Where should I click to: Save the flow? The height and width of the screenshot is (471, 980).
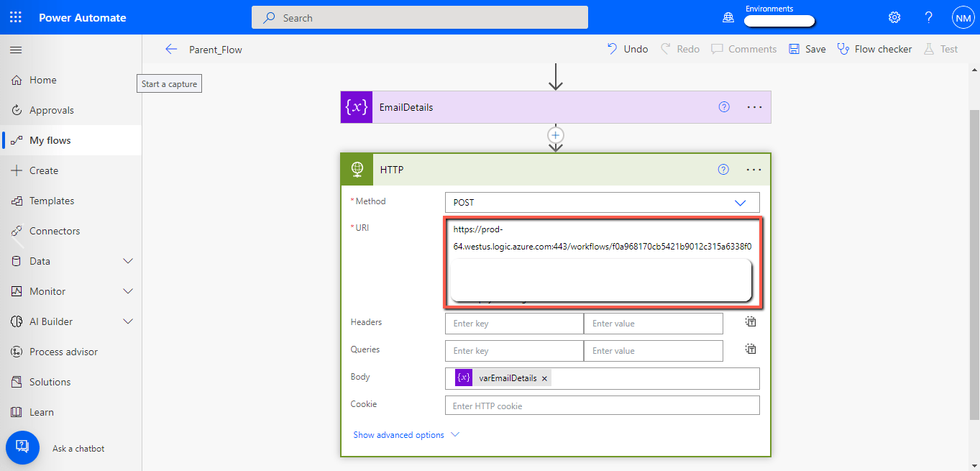[807, 49]
